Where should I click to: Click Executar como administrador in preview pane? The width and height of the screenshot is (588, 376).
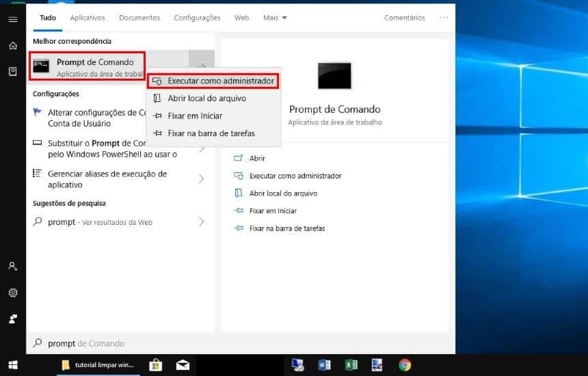pos(295,176)
